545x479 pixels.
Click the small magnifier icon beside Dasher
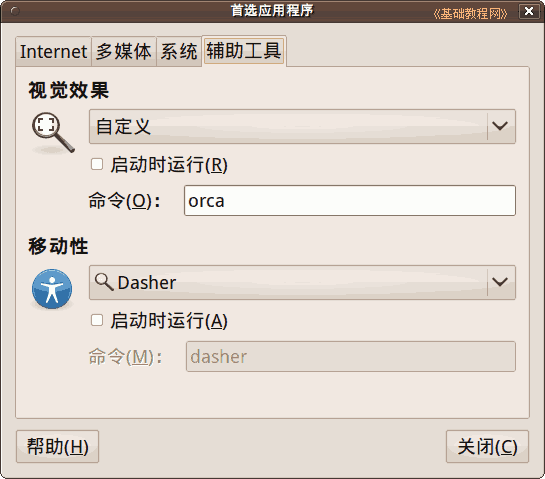click(x=104, y=282)
